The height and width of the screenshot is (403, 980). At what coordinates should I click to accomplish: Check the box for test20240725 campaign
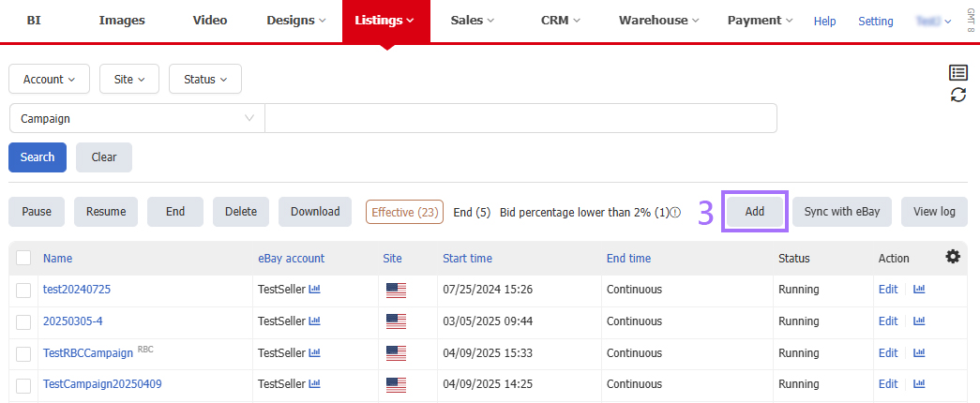click(23, 290)
